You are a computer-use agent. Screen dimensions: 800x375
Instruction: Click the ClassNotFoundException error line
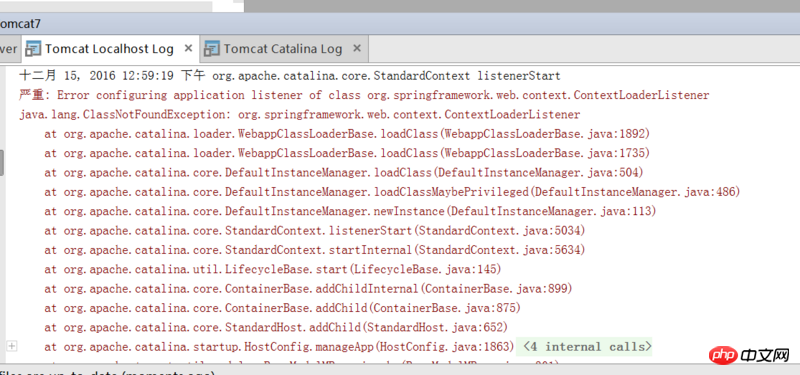pyautogui.click(x=299, y=114)
